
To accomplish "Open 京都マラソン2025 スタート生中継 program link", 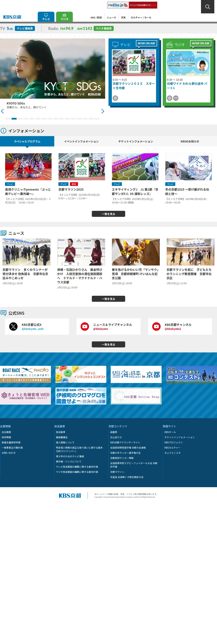I will click(x=134, y=86).
